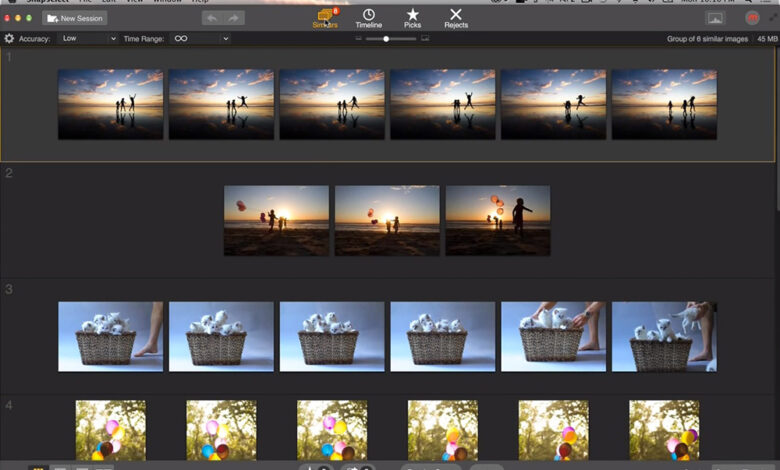Click the red circular icon at top right
Viewport: 780px width, 470px height.
click(752, 18)
